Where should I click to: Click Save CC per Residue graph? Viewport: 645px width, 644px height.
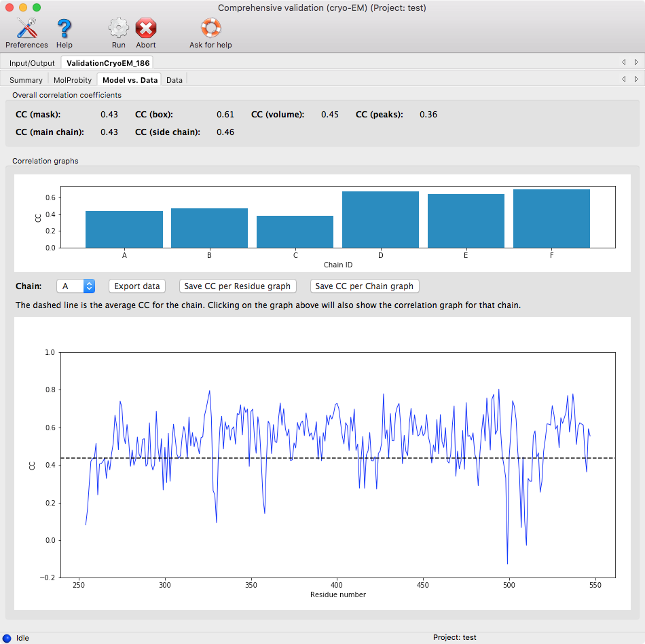(x=238, y=286)
